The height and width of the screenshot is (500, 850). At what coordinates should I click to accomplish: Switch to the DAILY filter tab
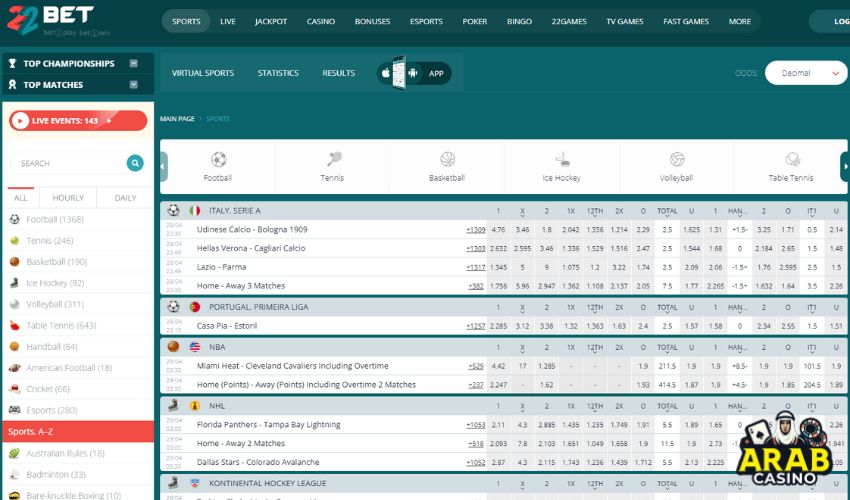(125, 198)
